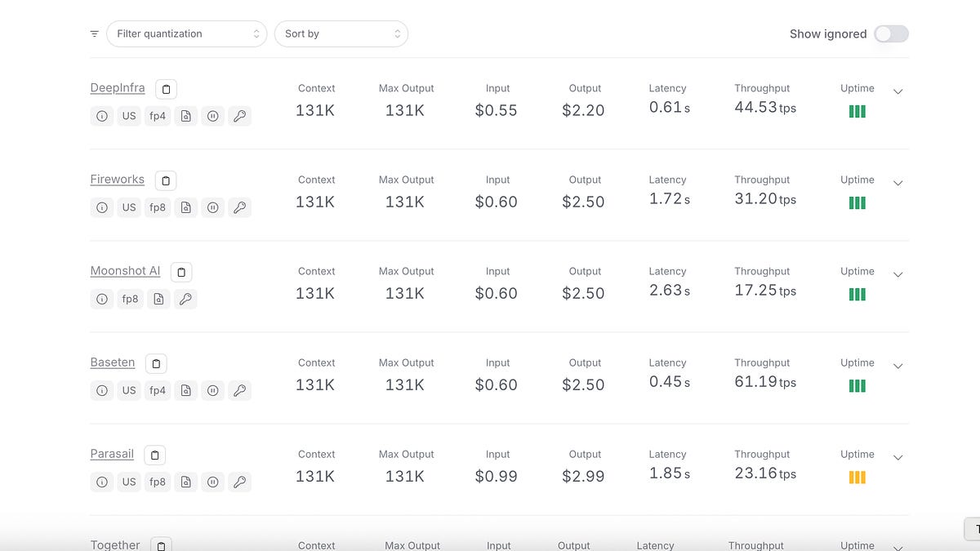Viewport: 980px width, 551px height.
Task: Expand the Moonshot AI row chevron
Action: pos(898,274)
